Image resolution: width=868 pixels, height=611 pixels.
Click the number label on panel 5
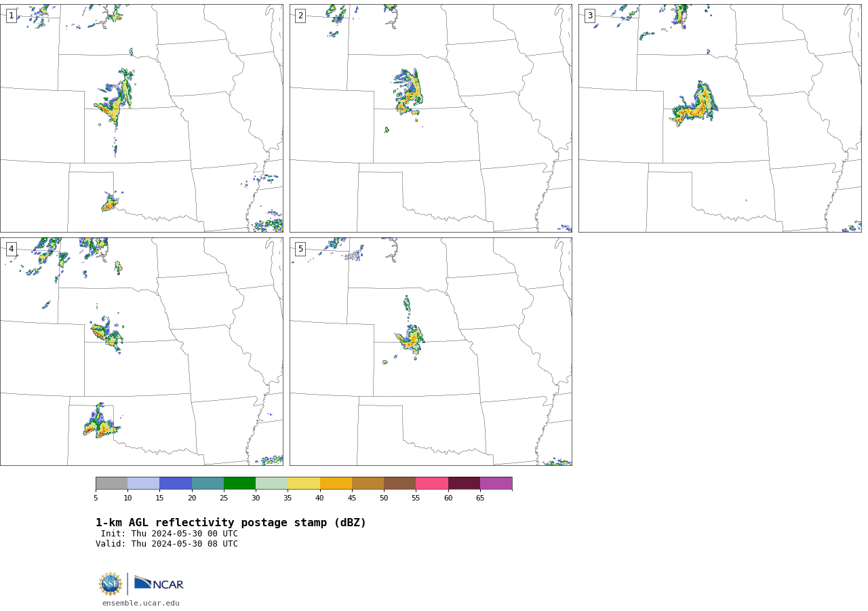(300, 249)
